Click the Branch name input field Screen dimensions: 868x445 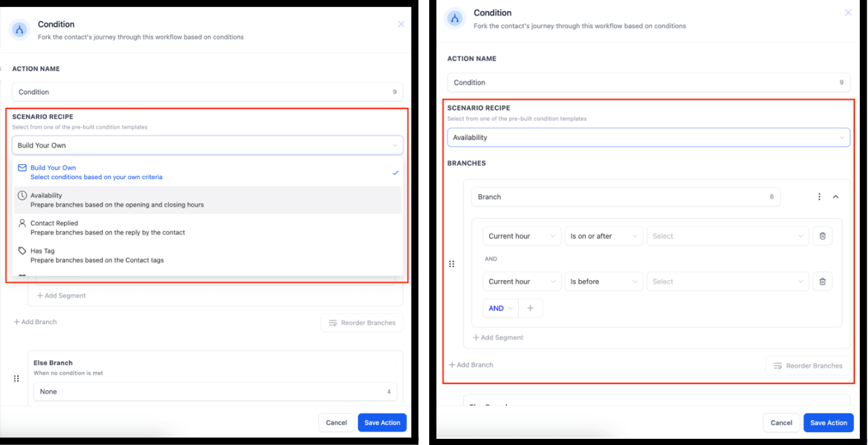(625, 197)
